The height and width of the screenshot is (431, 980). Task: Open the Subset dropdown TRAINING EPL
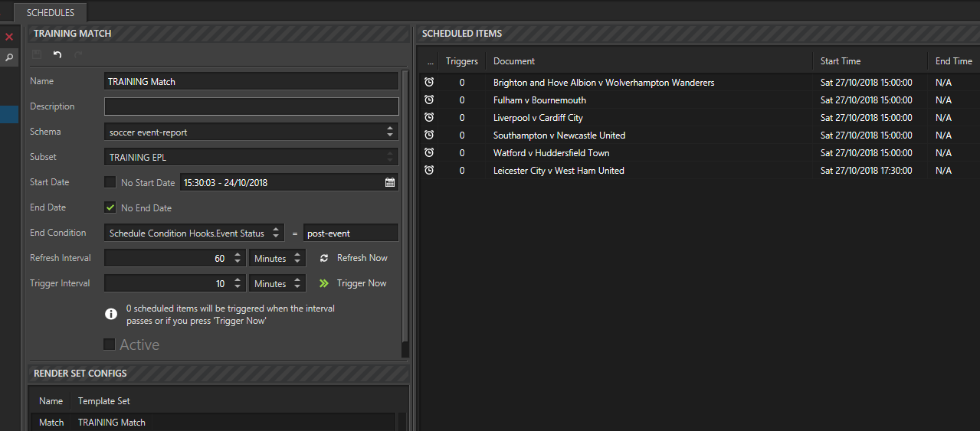251,157
